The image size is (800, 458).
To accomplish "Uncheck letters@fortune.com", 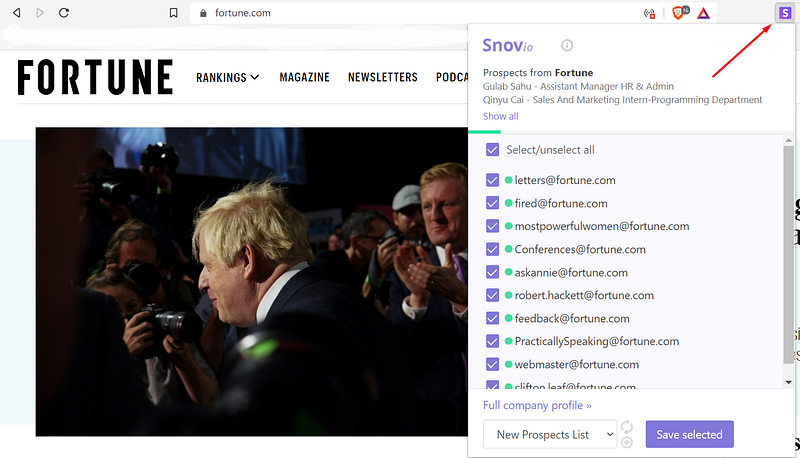I will click(x=492, y=180).
